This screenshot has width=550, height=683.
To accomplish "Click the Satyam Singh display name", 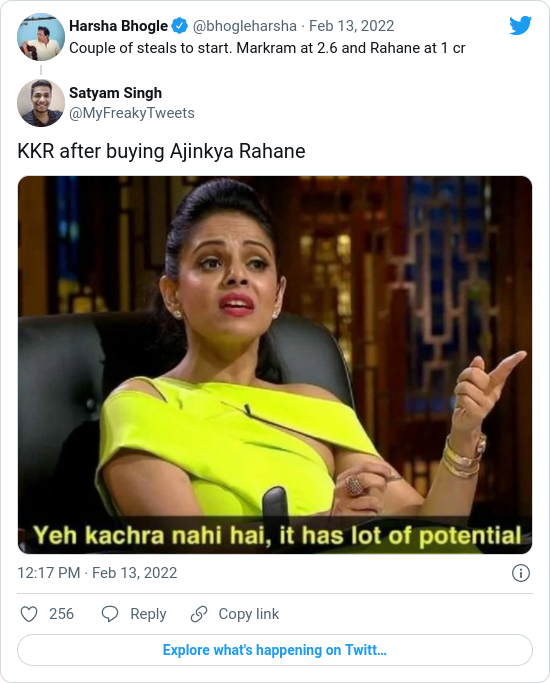I will [115, 93].
